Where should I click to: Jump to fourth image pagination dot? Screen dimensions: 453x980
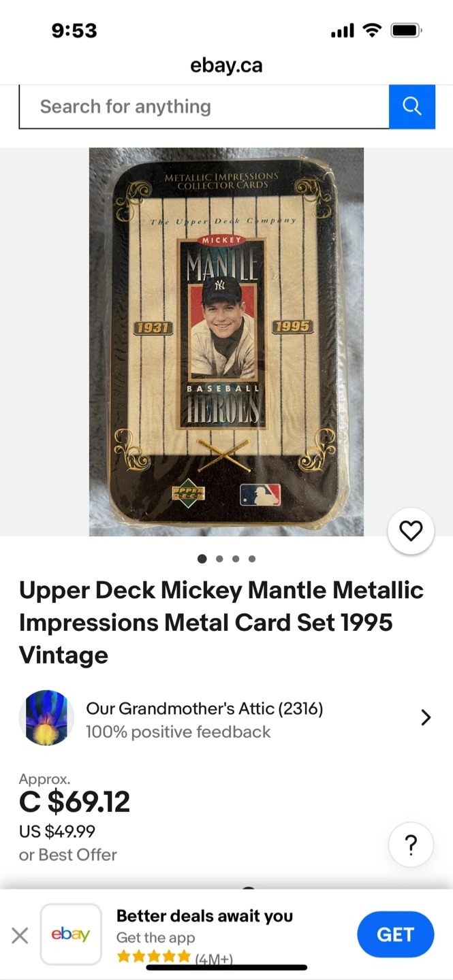click(252, 559)
